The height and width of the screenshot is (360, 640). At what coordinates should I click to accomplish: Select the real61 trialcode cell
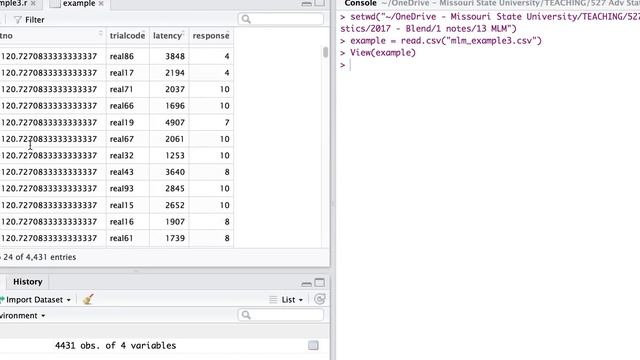click(x=128, y=238)
